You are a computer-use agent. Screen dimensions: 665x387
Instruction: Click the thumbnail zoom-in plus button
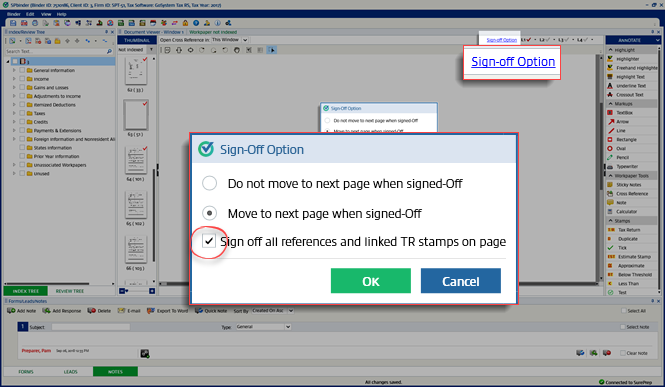[152, 291]
